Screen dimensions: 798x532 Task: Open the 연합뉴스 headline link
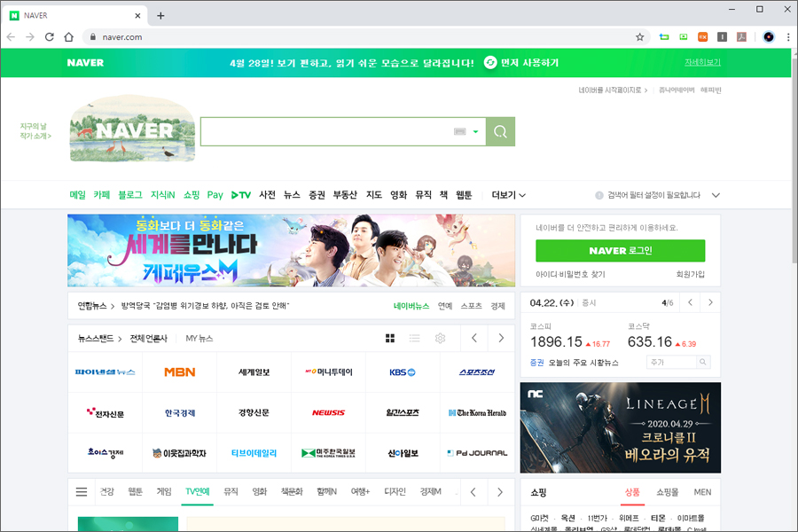coord(205,306)
